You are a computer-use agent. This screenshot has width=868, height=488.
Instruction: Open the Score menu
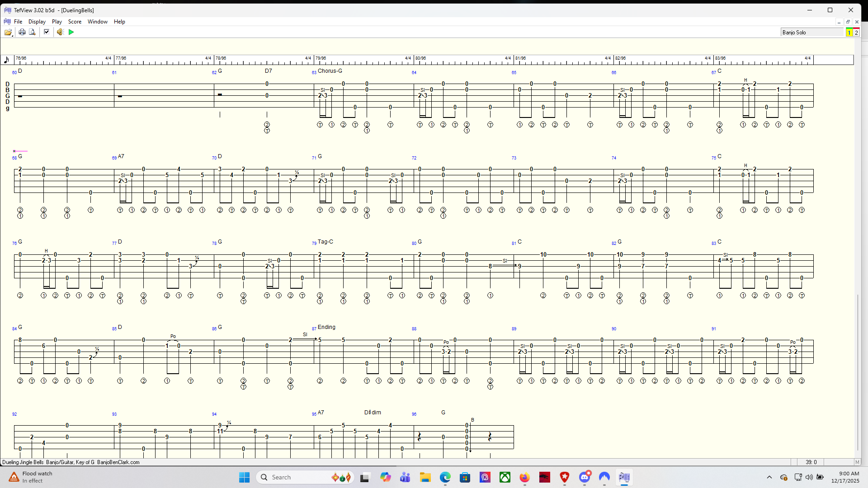pyautogui.click(x=75, y=22)
